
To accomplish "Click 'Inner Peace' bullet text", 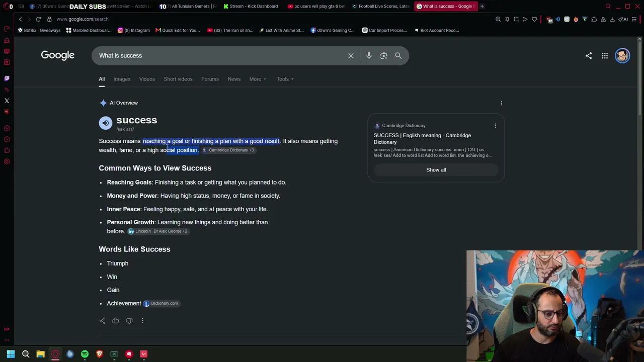I will (x=187, y=209).
